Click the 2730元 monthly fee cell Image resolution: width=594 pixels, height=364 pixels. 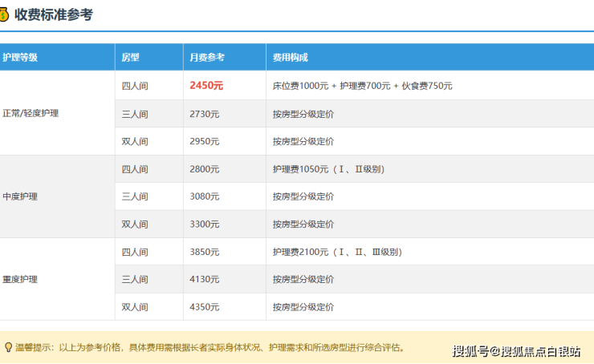[205, 114]
